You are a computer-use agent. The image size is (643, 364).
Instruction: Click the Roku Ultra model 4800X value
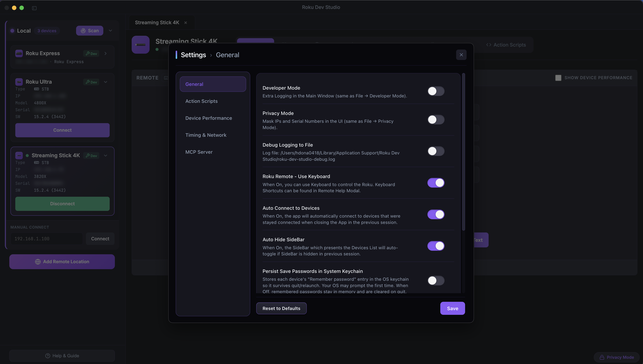click(x=40, y=103)
